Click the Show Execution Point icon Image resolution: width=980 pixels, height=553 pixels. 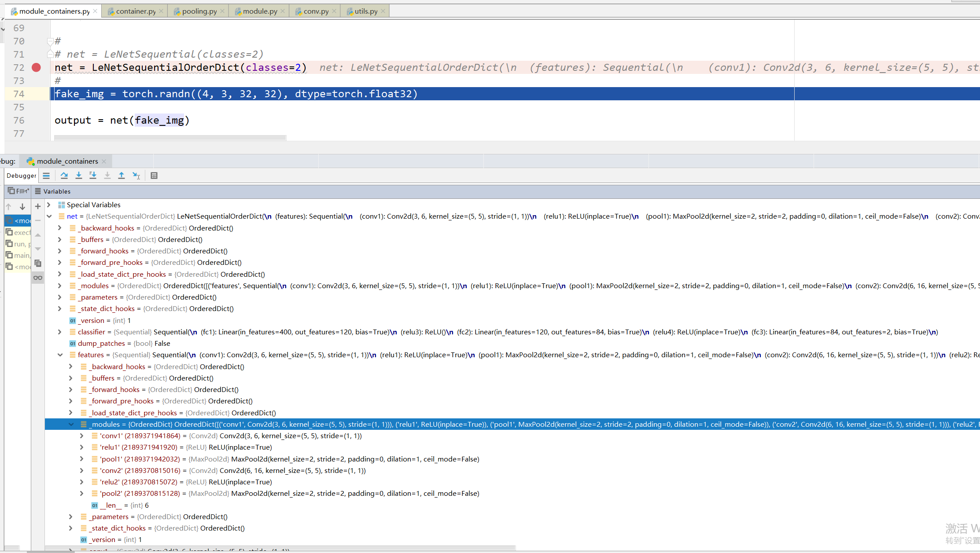46,176
